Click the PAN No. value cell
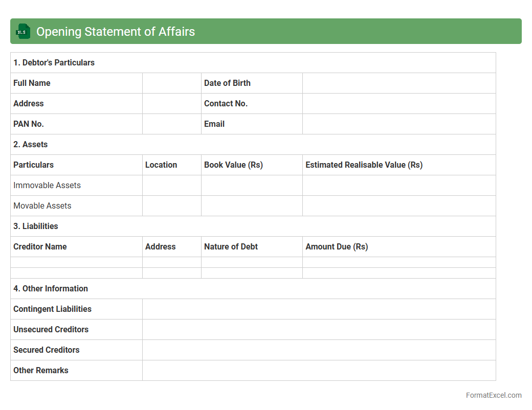This screenshot has height=410, width=532. (x=171, y=124)
